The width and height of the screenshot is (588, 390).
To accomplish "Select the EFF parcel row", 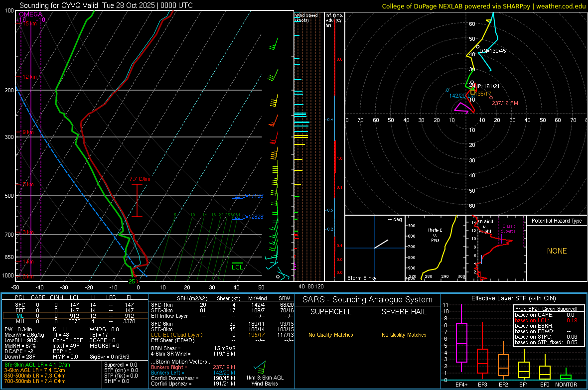I will [x=75, y=310].
